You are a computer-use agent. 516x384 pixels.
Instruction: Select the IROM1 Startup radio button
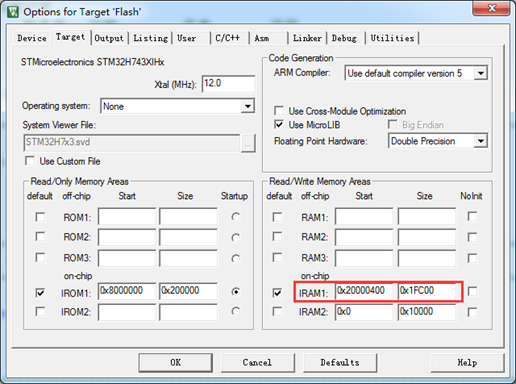coord(235,292)
